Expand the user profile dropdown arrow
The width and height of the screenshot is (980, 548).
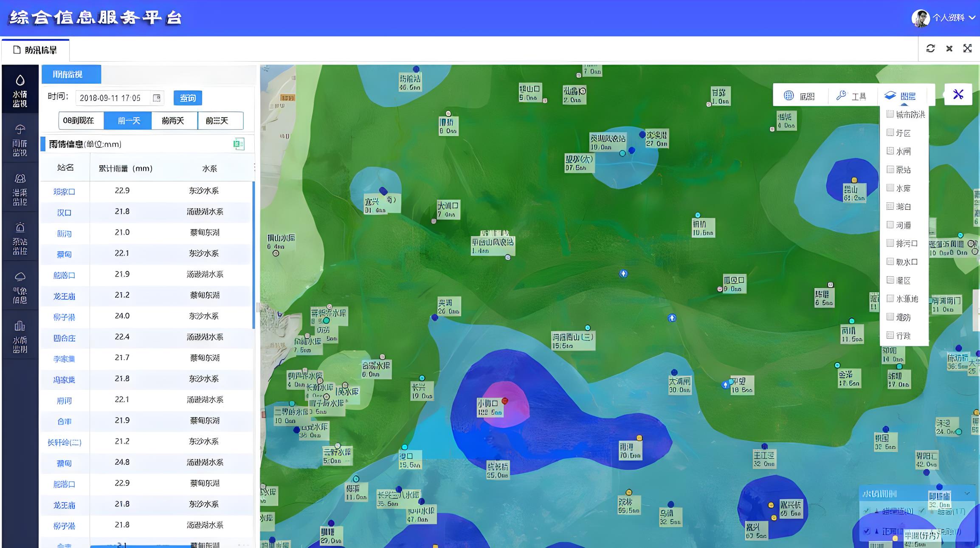coord(972,18)
